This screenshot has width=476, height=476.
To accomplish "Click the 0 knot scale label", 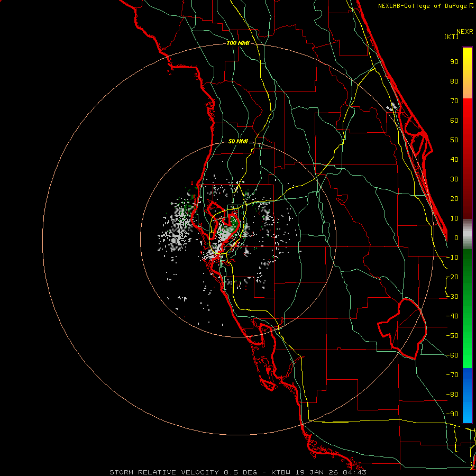I will click(x=456, y=237).
